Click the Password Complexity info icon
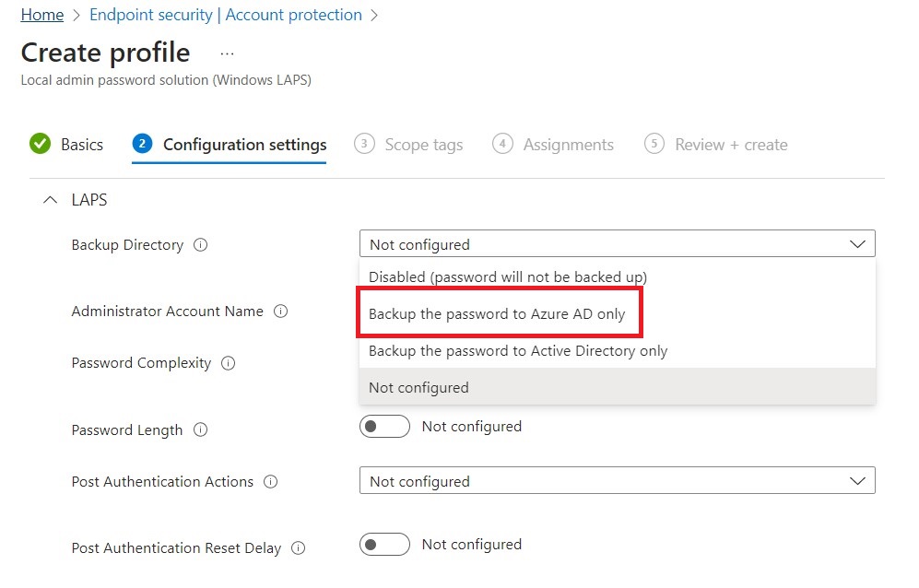The image size is (919, 588). (x=229, y=363)
